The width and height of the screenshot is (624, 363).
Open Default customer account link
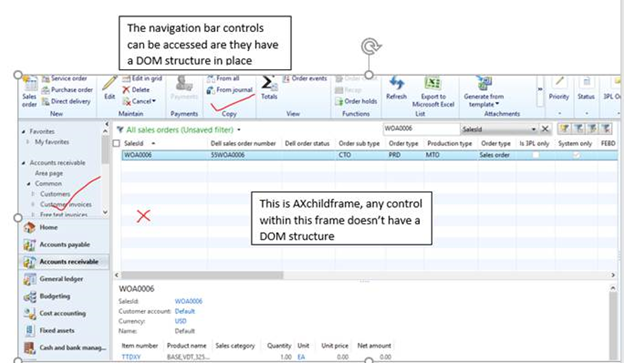(x=185, y=311)
